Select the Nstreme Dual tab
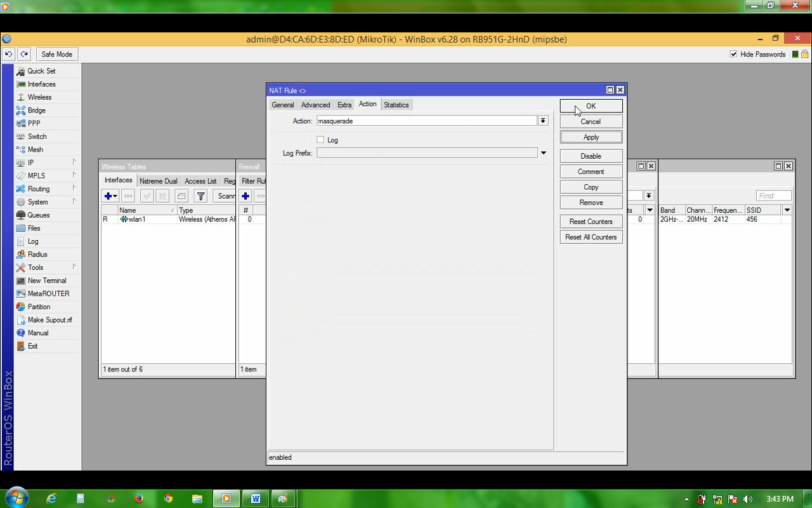The width and height of the screenshot is (812, 508). point(159,181)
